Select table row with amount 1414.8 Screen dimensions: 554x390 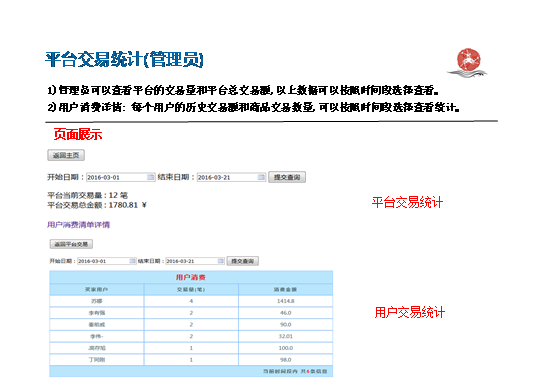coord(191,301)
